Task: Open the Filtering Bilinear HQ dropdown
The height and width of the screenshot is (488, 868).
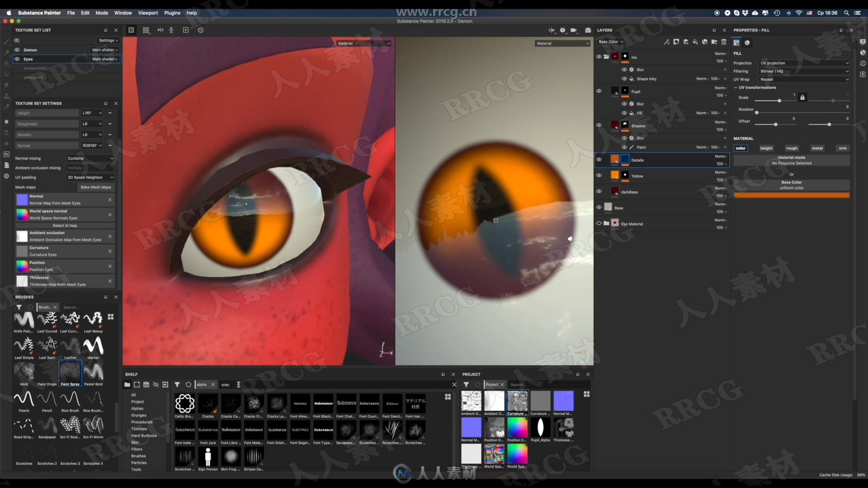Action: click(x=804, y=71)
